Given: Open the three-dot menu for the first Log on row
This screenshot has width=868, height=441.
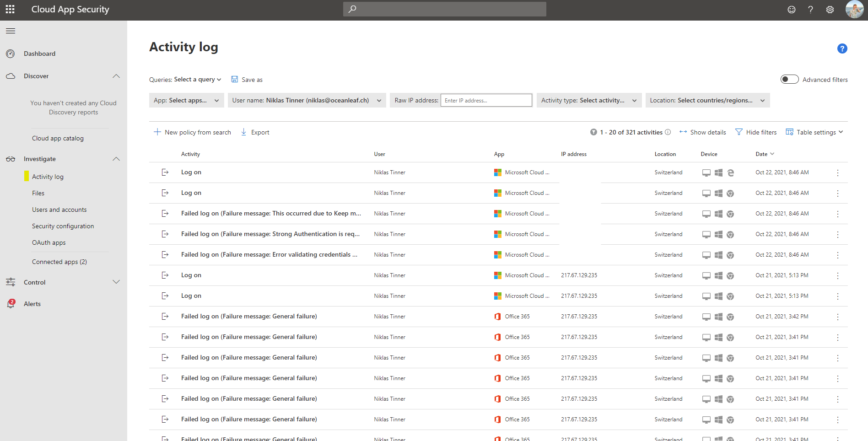Looking at the screenshot, I should (838, 172).
